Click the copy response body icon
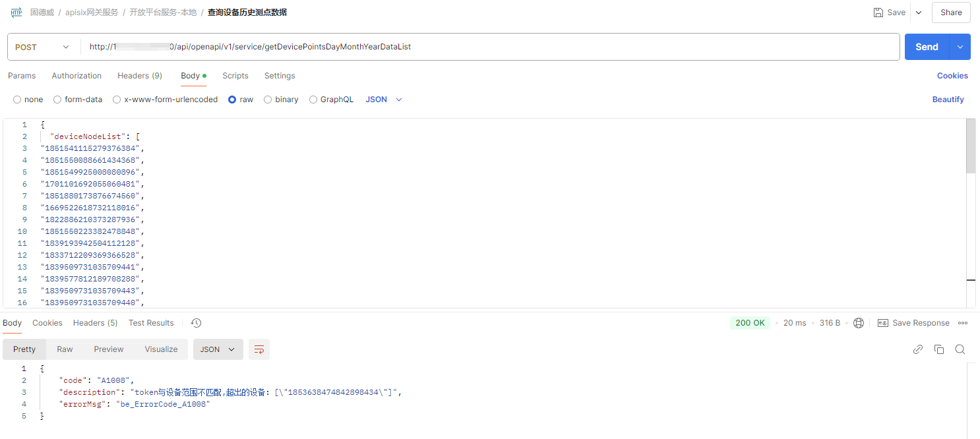Viewport: 980px width, 439px height. tap(939, 349)
